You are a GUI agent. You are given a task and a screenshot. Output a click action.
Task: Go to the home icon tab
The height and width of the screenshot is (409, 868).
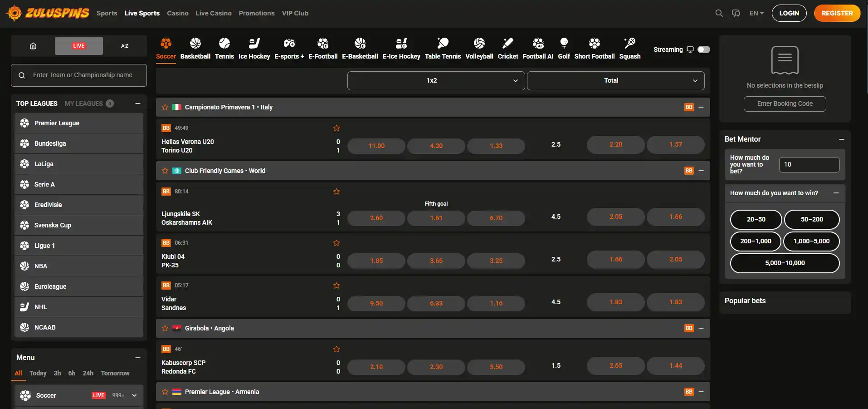pos(33,46)
